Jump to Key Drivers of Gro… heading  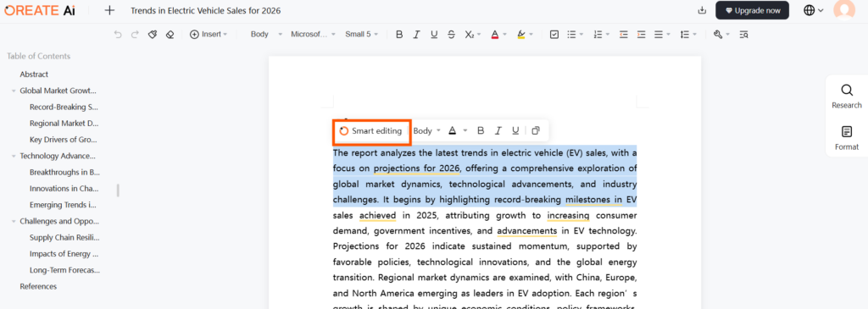coord(64,140)
